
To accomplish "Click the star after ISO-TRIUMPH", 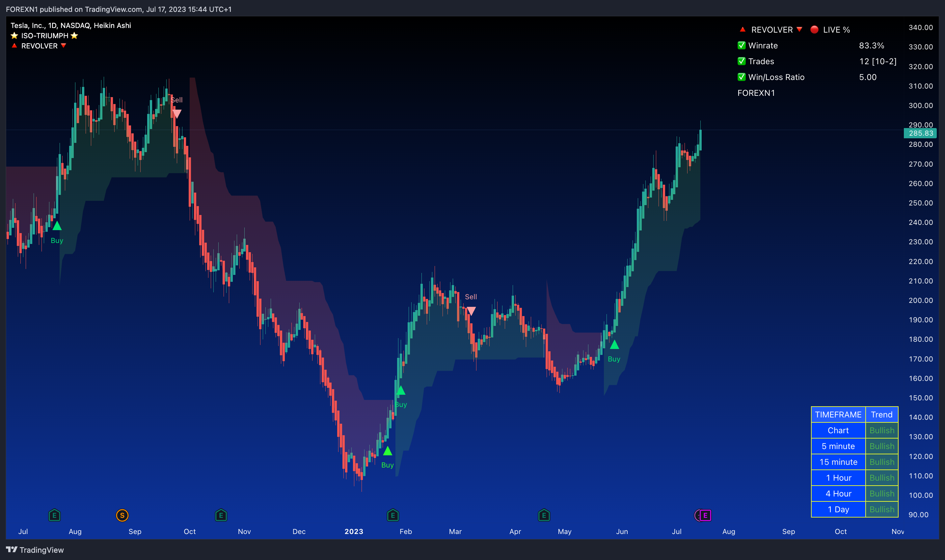I will (x=74, y=36).
